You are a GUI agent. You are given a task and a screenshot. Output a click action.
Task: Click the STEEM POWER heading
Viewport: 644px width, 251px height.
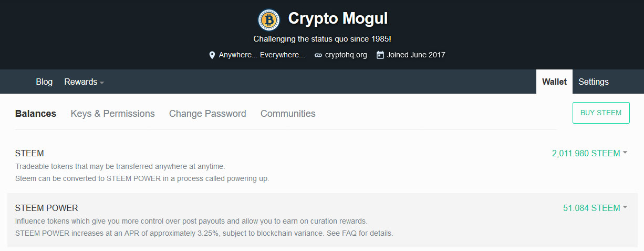coord(47,208)
